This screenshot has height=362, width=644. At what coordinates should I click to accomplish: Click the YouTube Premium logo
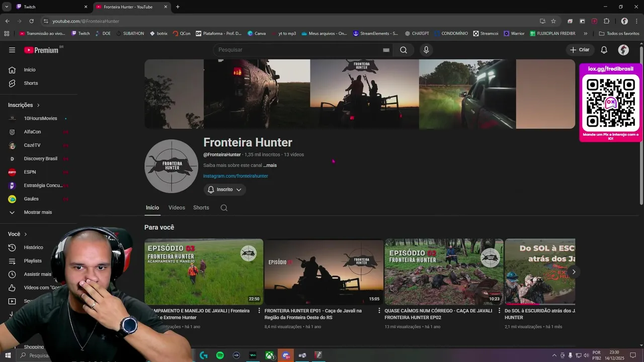[x=41, y=50]
